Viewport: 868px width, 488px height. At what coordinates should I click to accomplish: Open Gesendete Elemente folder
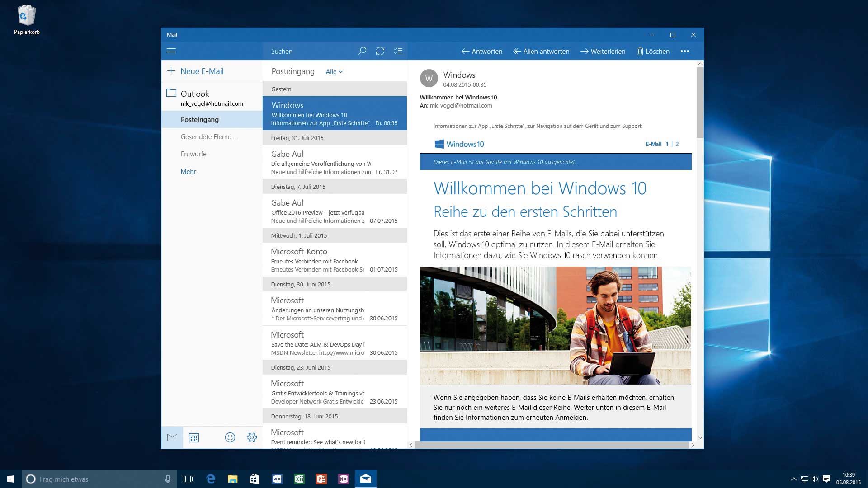(x=212, y=137)
